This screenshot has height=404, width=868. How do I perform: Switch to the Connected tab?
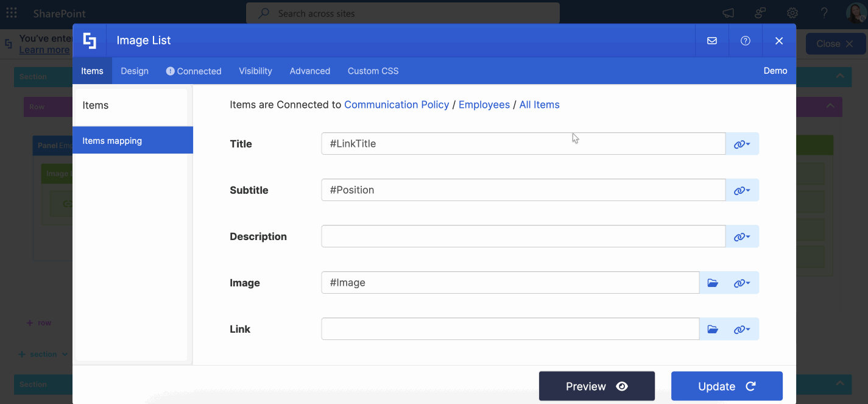click(x=194, y=71)
